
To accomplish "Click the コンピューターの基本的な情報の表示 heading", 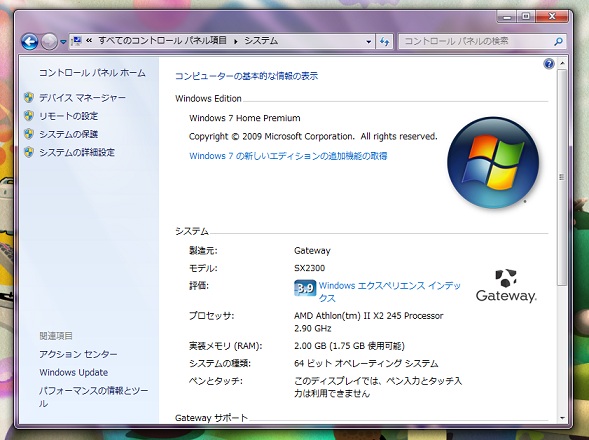I will coord(246,76).
